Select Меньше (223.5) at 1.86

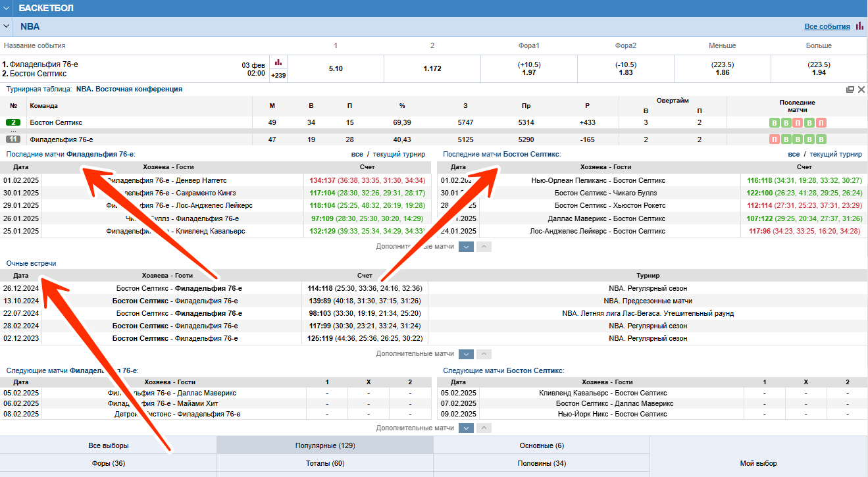(x=723, y=68)
